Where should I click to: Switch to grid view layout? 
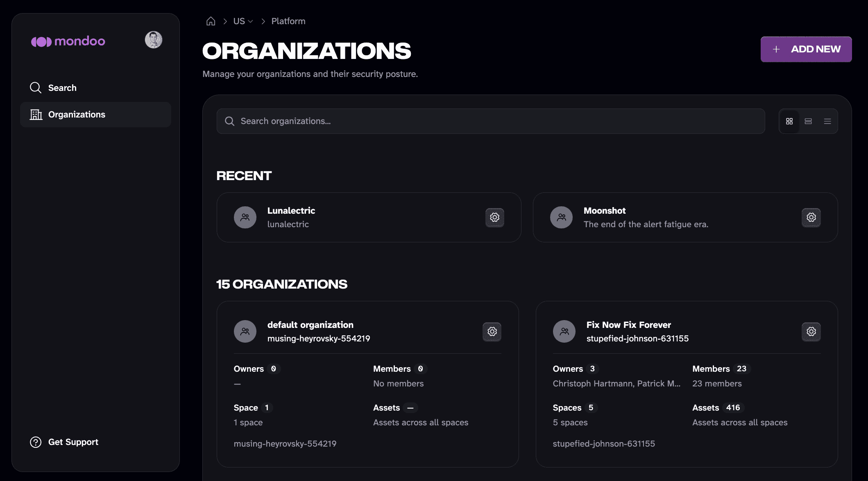[789, 121]
